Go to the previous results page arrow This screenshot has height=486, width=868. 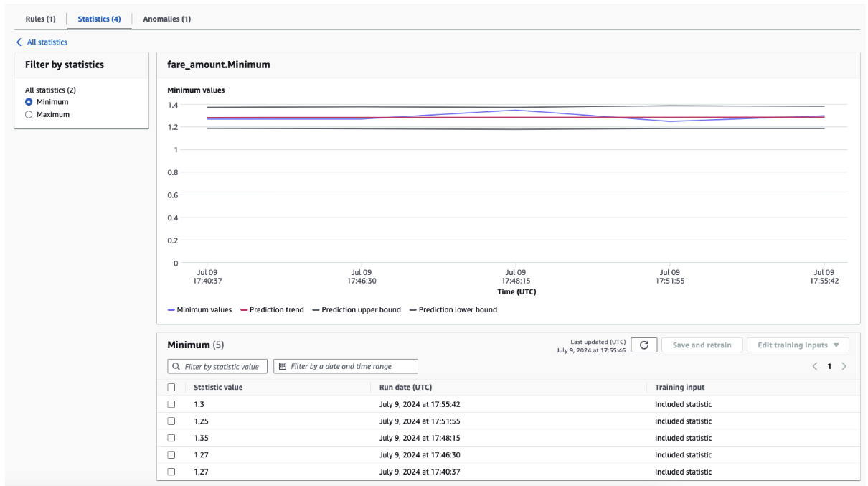[x=815, y=367]
